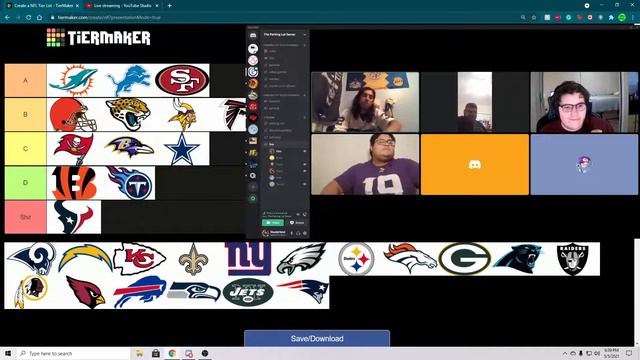This screenshot has height=360, width=640.
Task: Pick the Washington team logo
Action: 31,292
